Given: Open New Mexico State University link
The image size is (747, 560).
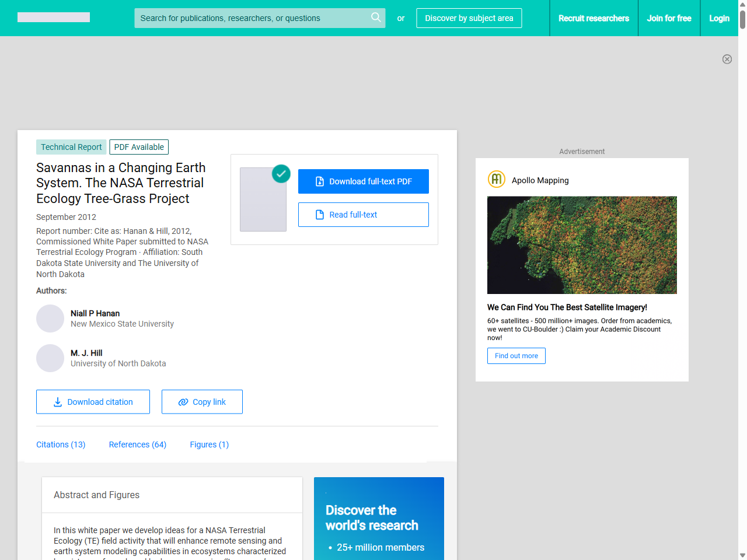Looking at the screenshot, I should pyautogui.click(x=122, y=324).
